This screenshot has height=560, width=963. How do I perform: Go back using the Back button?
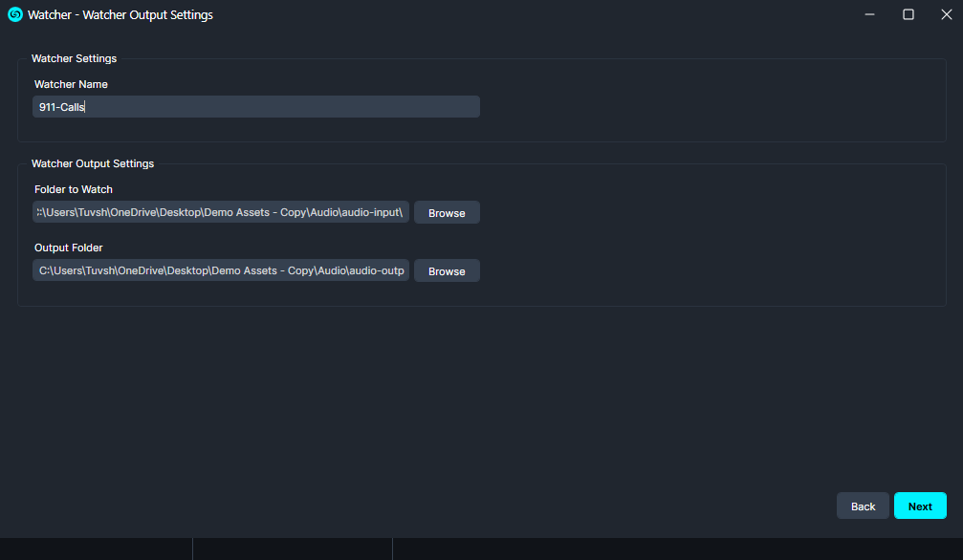pyautogui.click(x=862, y=506)
